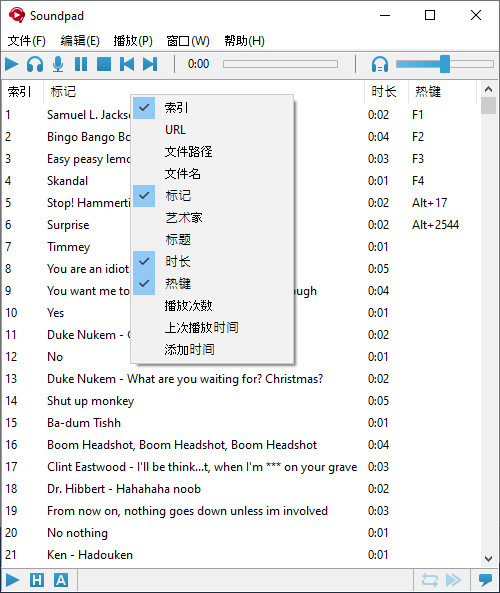Screen dimensions: 500x593
Task: Click the headset volume icon
Action: tap(380, 64)
